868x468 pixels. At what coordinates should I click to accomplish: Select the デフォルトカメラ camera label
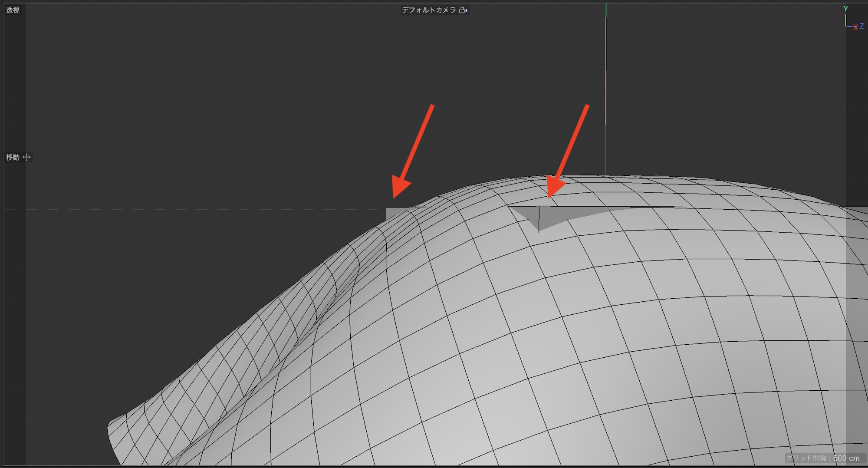428,10
